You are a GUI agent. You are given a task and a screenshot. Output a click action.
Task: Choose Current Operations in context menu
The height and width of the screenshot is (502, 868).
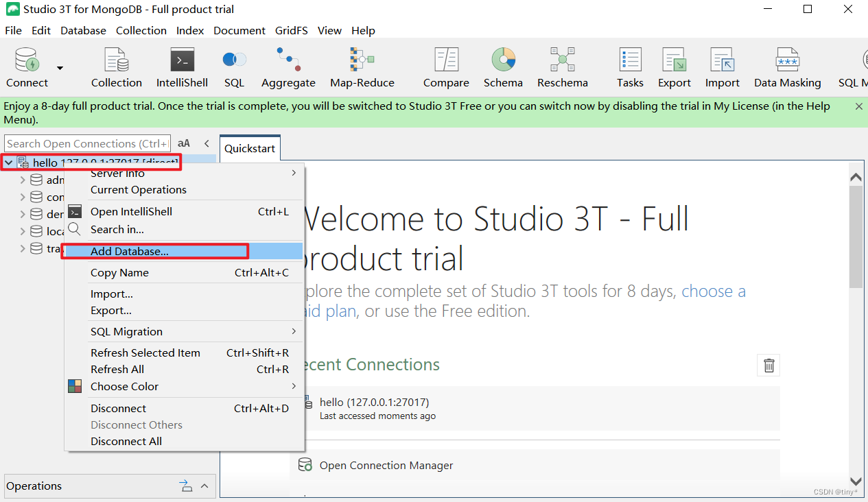point(184,190)
